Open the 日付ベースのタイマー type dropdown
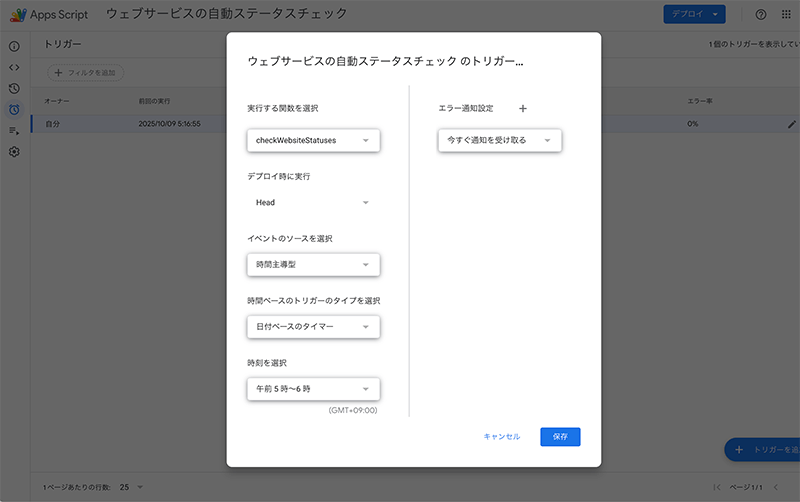Screen dimensions: 800x502 [x=313, y=327]
